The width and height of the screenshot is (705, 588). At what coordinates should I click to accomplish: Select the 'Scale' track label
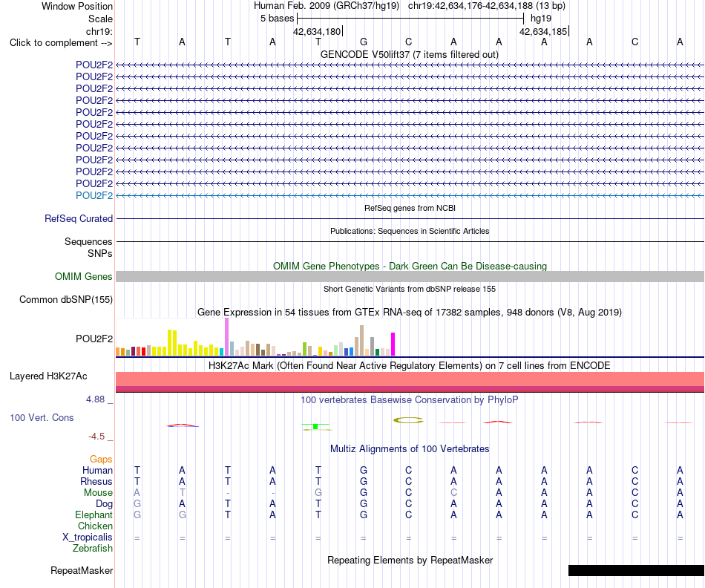(x=100, y=19)
